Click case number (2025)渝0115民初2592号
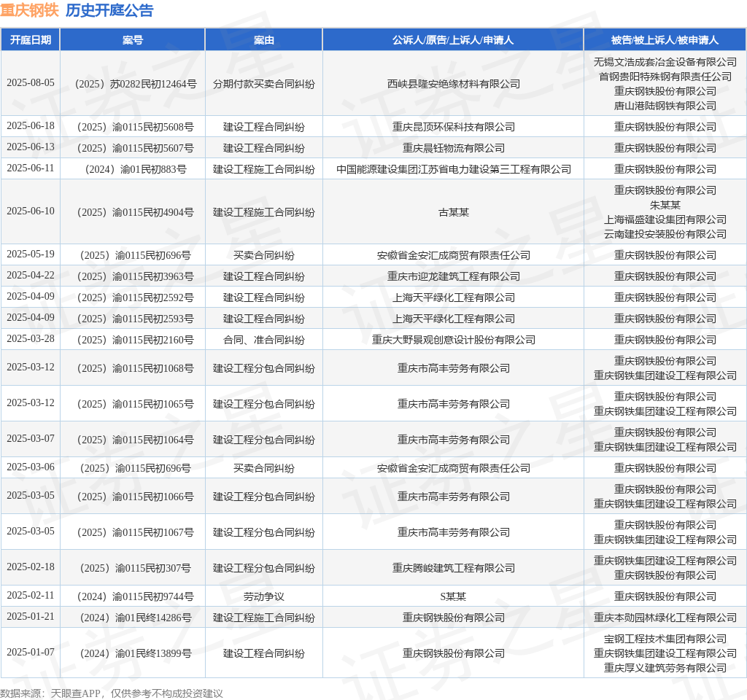Viewport: 747px width, 700px height. (135, 297)
